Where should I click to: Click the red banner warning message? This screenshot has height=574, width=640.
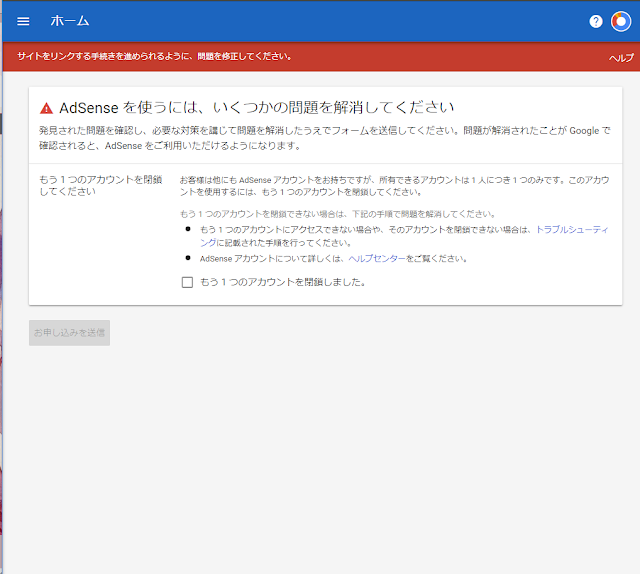point(155,56)
